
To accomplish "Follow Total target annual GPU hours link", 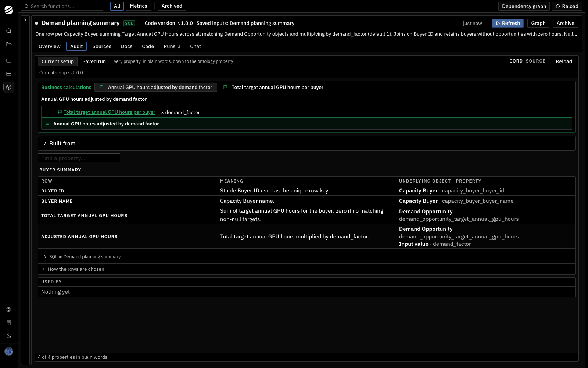I will point(109,112).
